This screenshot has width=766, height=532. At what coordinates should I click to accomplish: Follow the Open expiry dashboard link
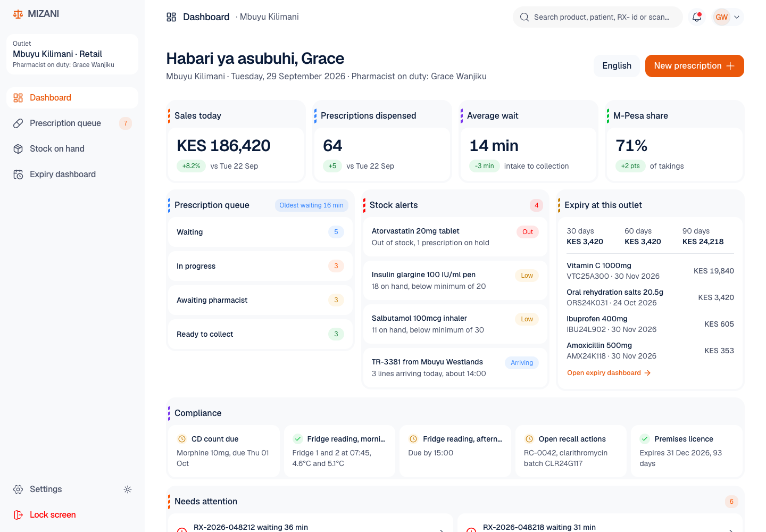tap(609, 373)
